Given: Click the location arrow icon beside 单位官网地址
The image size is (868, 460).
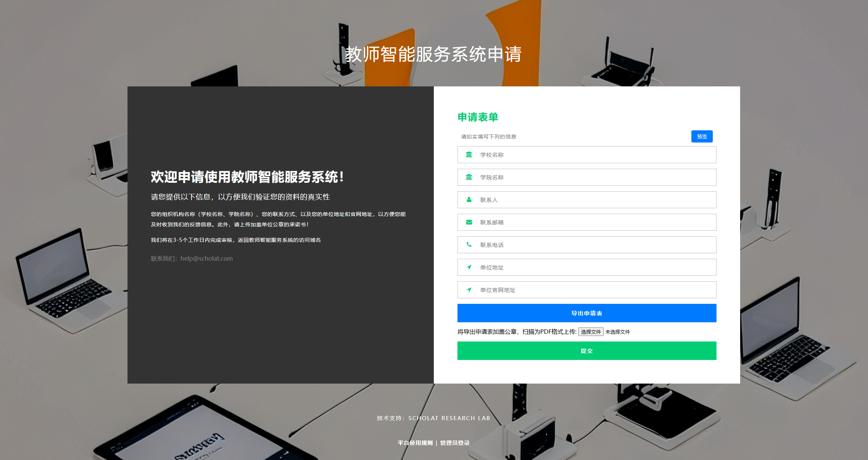Looking at the screenshot, I should pos(469,290).
